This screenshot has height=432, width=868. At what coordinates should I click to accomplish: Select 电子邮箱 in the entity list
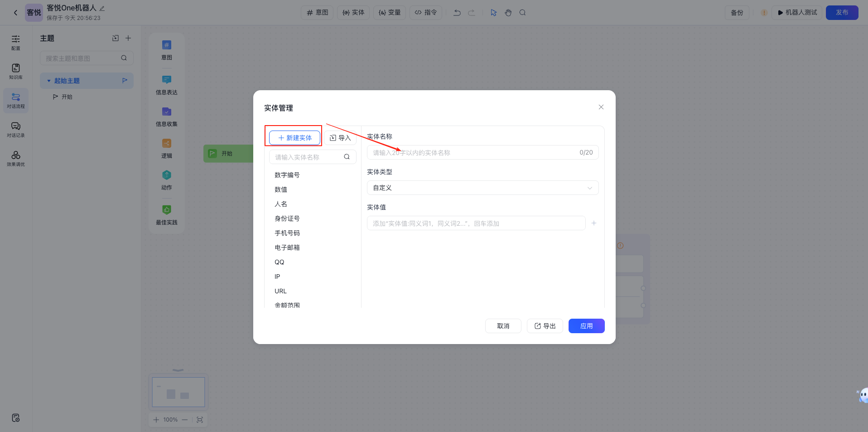point(287,248)
